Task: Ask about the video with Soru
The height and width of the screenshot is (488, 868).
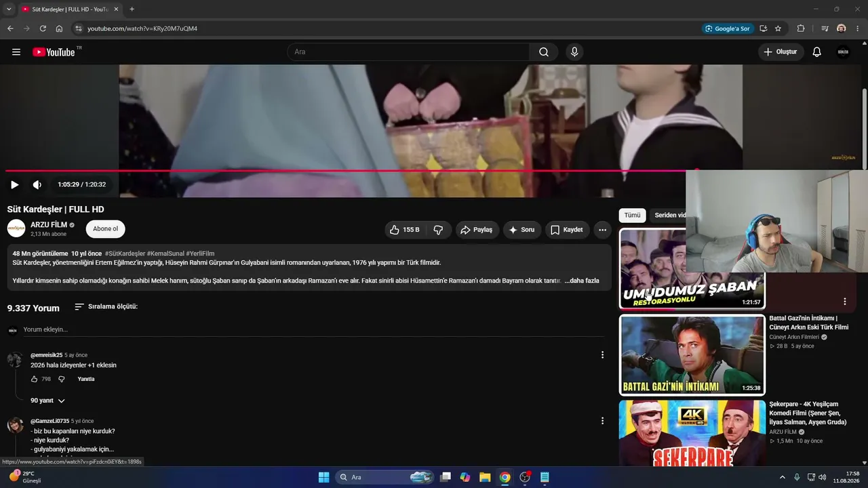Action: click(522, 230)
